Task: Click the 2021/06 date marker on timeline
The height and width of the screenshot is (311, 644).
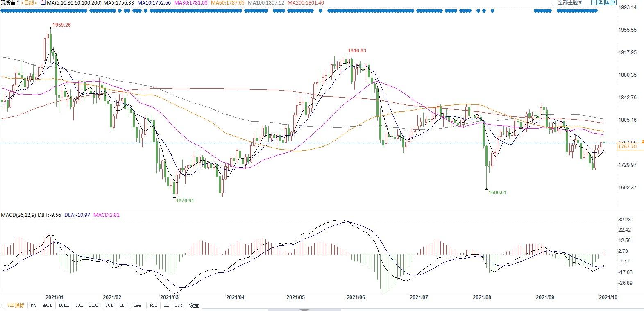Action: point(355,297)
